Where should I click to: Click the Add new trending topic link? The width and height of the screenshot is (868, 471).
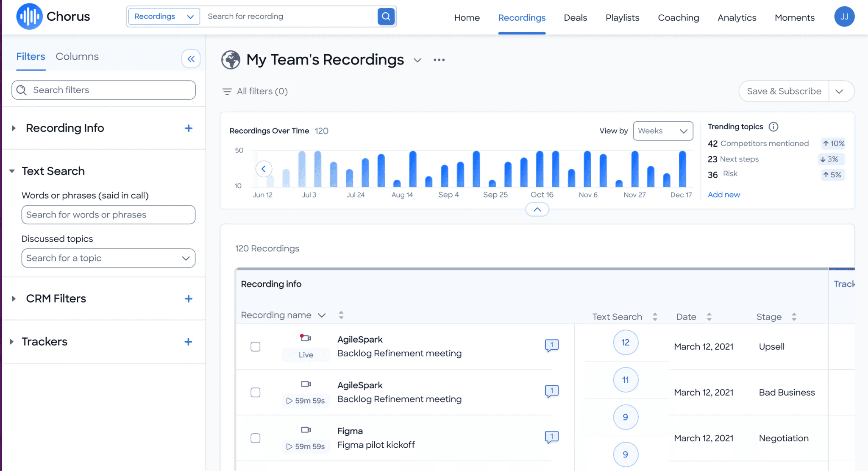[724, 195]
